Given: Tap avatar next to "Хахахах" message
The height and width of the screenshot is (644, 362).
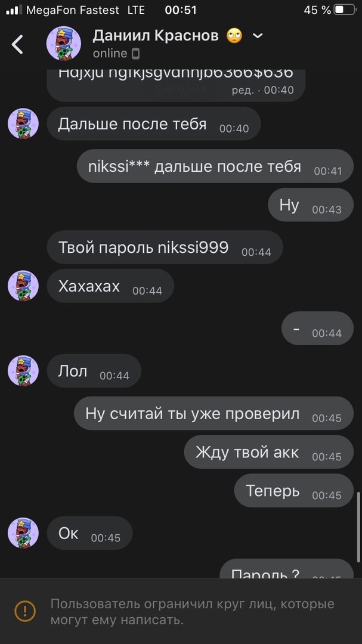Looking at the screenshot, I should (x=23, y=286).
